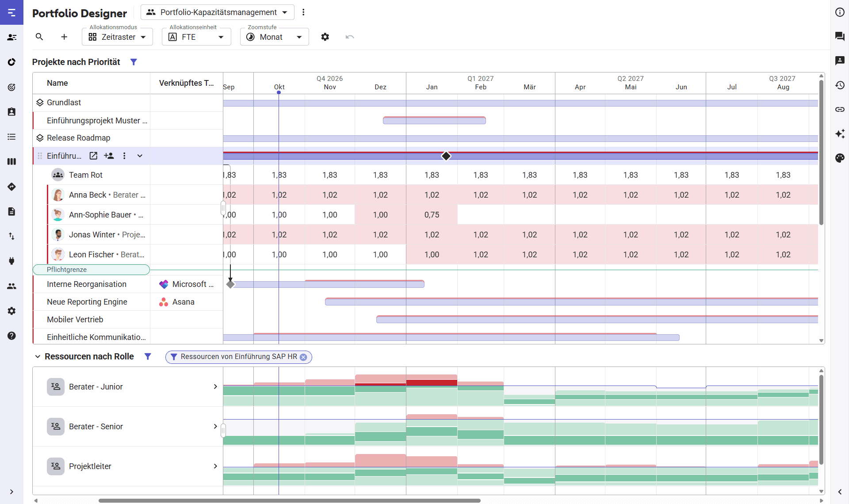Viewport: 849px width, 504px height.
Task: Collapse the Einführu... project row chevron
Action: (x=140, y=156)
